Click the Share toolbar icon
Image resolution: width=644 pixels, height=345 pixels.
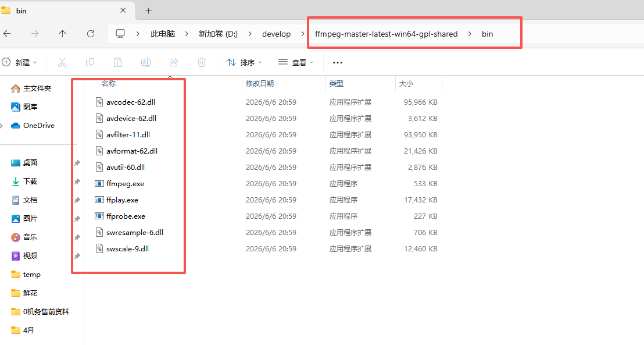click(174, 62)
